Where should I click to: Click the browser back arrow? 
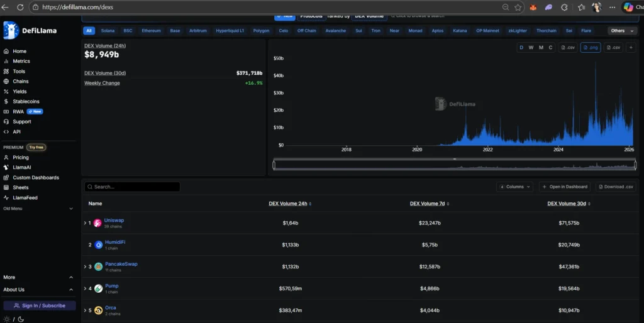[x=5, y=8]
